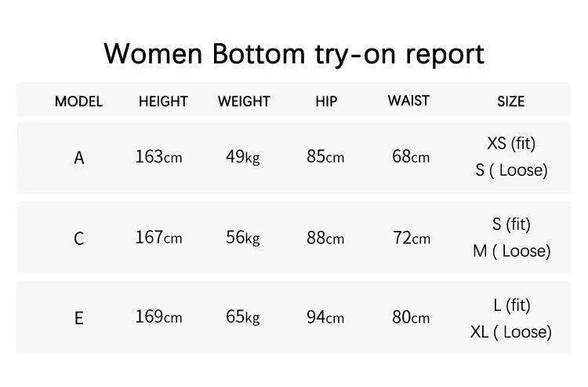The height and width of the screenshot is (387, 588).
Task: Click model E's row label
Action: (78, 319)
